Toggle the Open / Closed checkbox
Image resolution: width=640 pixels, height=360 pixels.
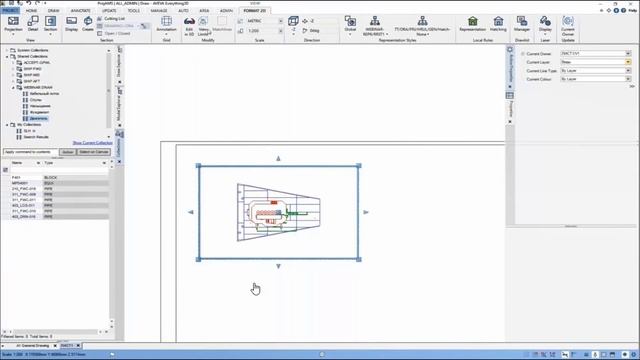point(100,33)
